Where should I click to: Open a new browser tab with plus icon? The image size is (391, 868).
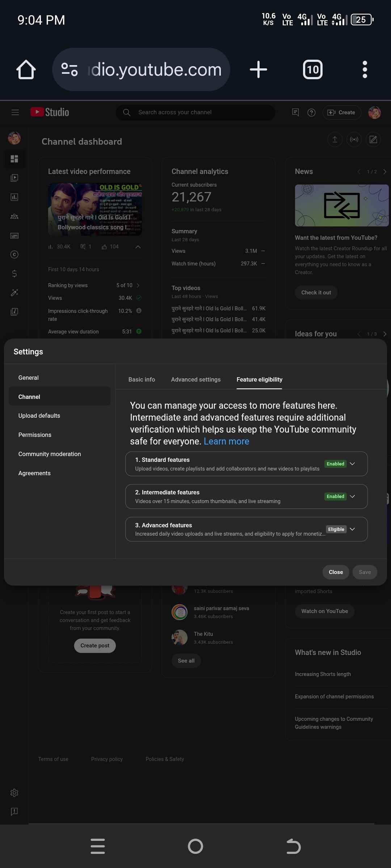(x=258, y=69)
